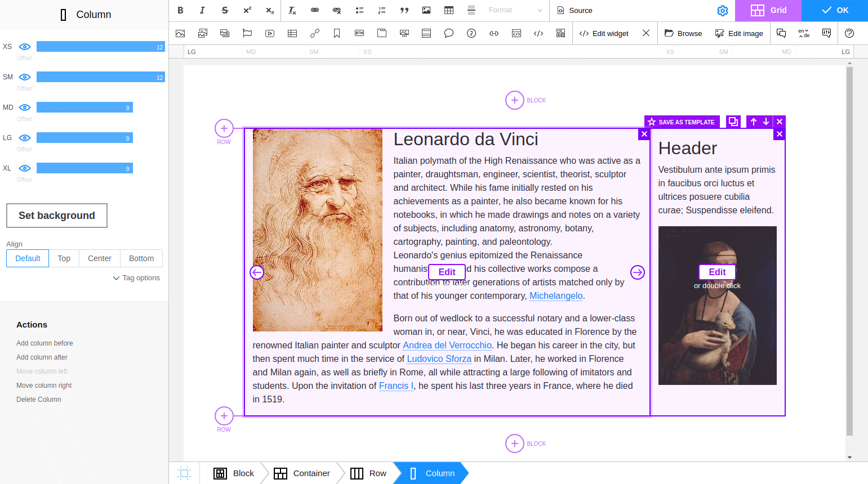
Task: Toggle XL breakpoint visibility eye
Action: pos(25,168)
